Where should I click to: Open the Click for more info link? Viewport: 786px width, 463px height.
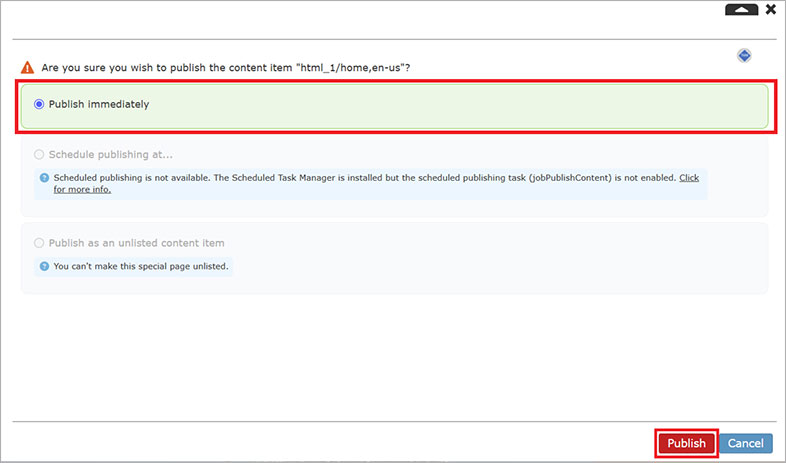tap(689, 177)
